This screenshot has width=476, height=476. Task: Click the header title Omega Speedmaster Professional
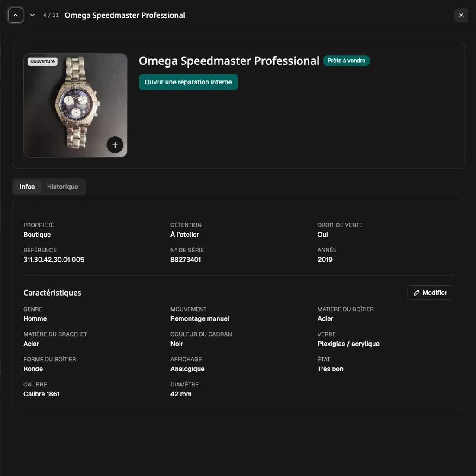click(x=125, y=15)
